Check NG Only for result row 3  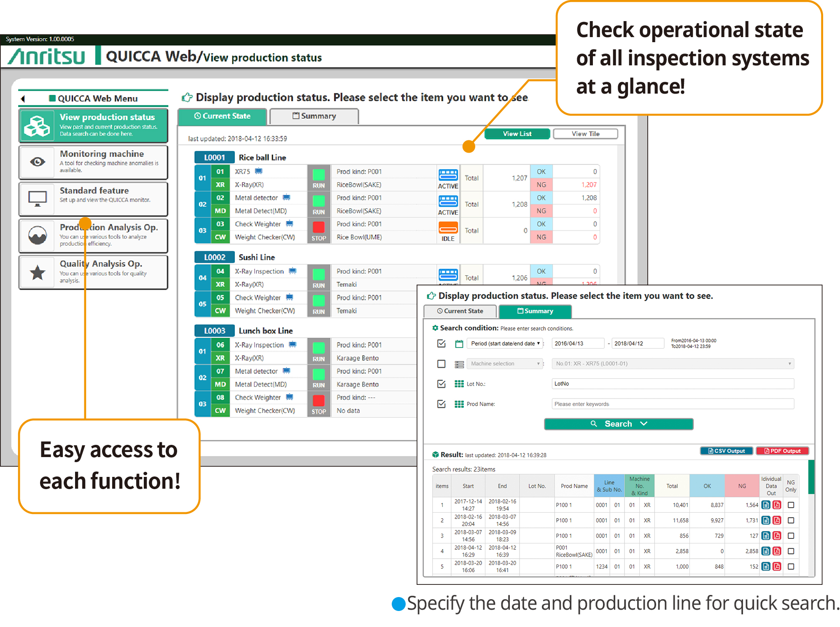point(791,536)
